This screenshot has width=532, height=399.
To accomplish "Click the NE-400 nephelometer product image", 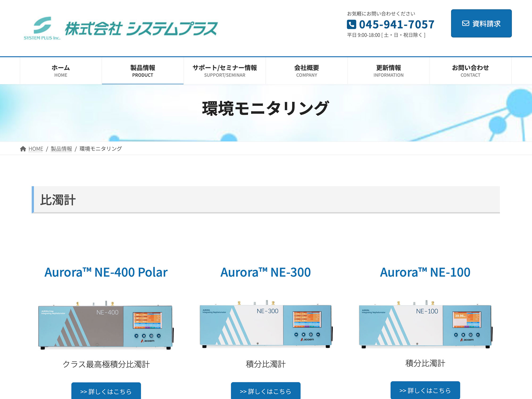I will pyautogui.click(x=106, y=326).
